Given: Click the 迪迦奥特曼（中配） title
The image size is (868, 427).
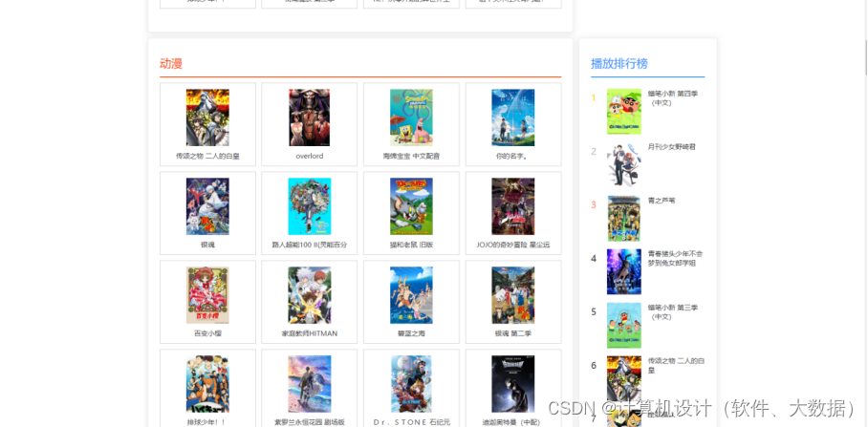Looking at the screenshot, I should (513, 422).
